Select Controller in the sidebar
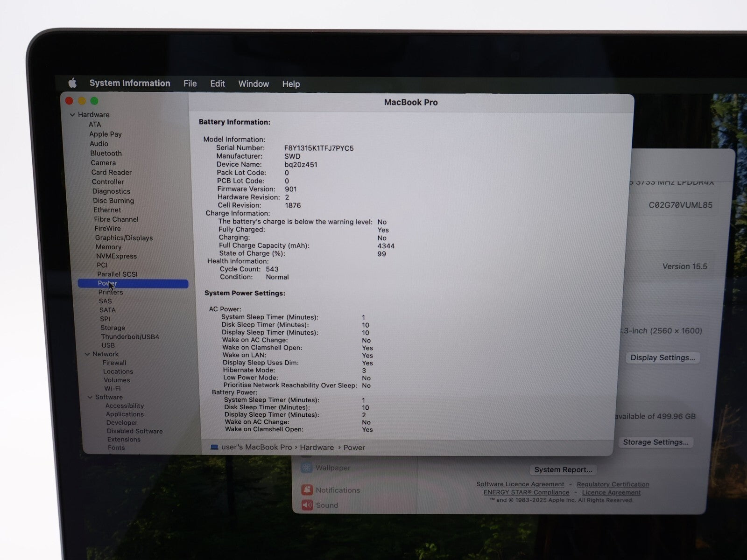The width and height of the screenshot is (747, 560). tap(108, 182)
